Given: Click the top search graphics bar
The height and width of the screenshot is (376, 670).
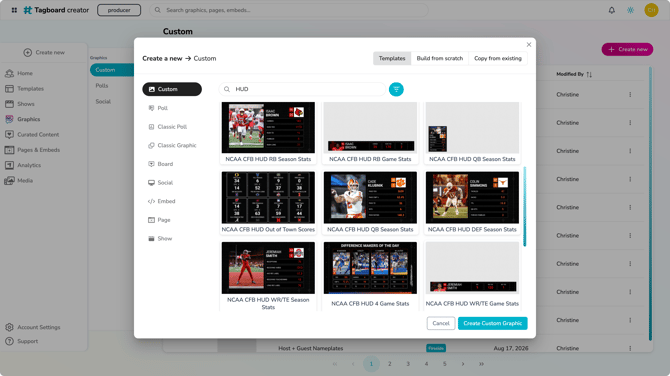Looking at the screenshot, I should 289,10.
